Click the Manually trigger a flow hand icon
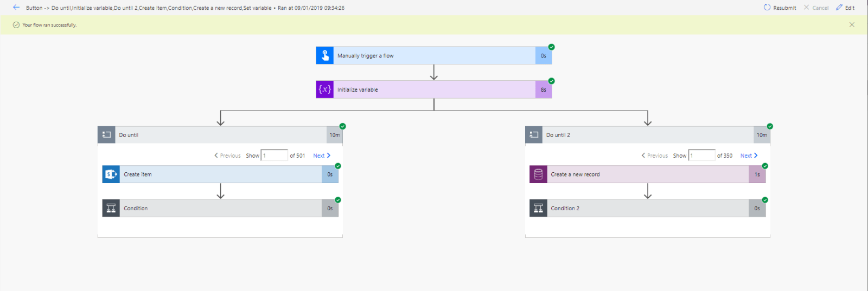The height and width of the screenshot is (291, 868). [325, 55]
